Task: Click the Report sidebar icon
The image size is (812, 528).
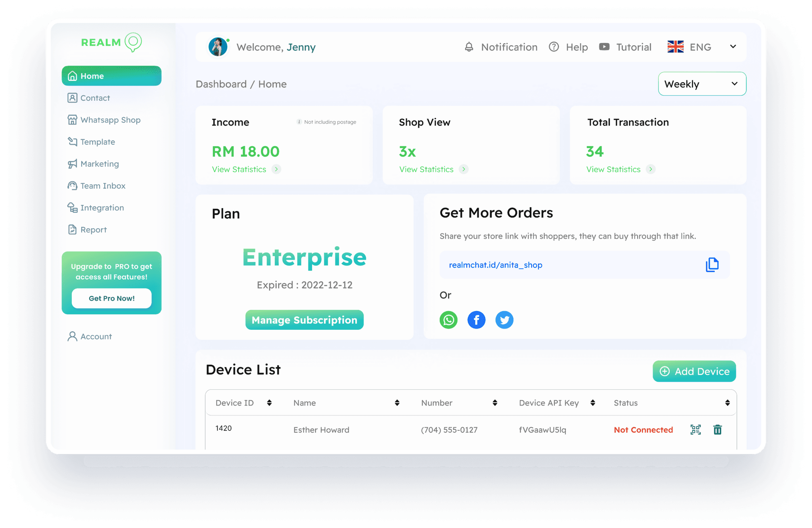Action: click(72, 230)
